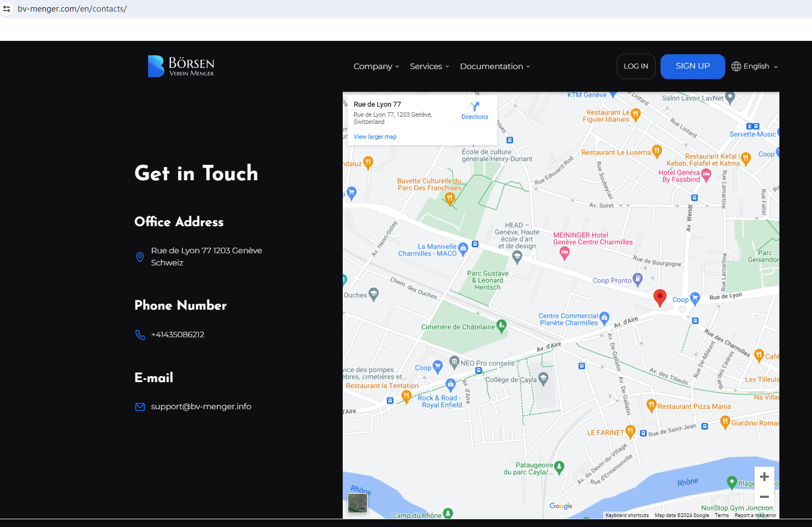Viewport: 812px width, 527px height.
Task: Click the Directions arrow icon on map
Action: tap(475, 106)
